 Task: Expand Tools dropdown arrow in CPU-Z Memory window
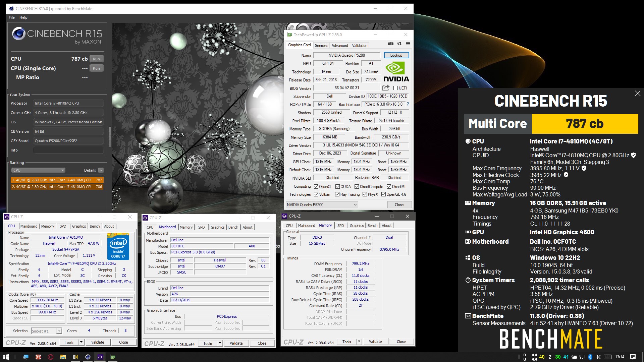359,342
